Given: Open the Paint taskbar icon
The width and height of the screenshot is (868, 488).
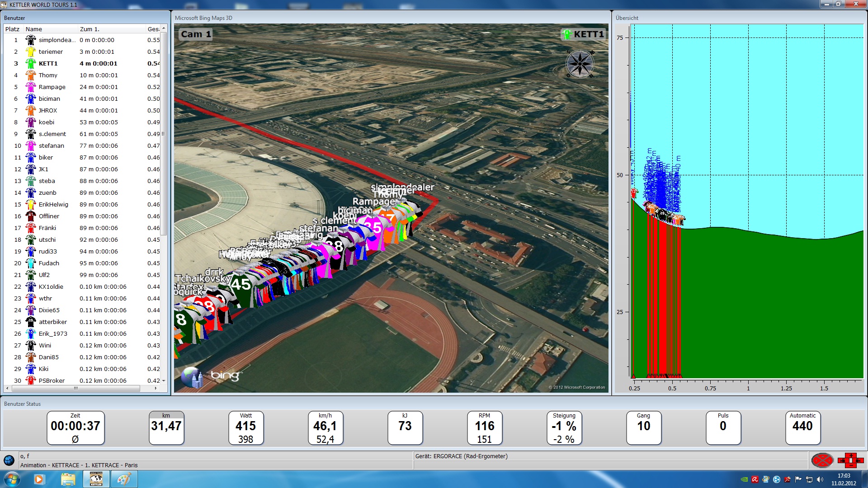Looking at the screenshot, I should [x=124, y=479].
